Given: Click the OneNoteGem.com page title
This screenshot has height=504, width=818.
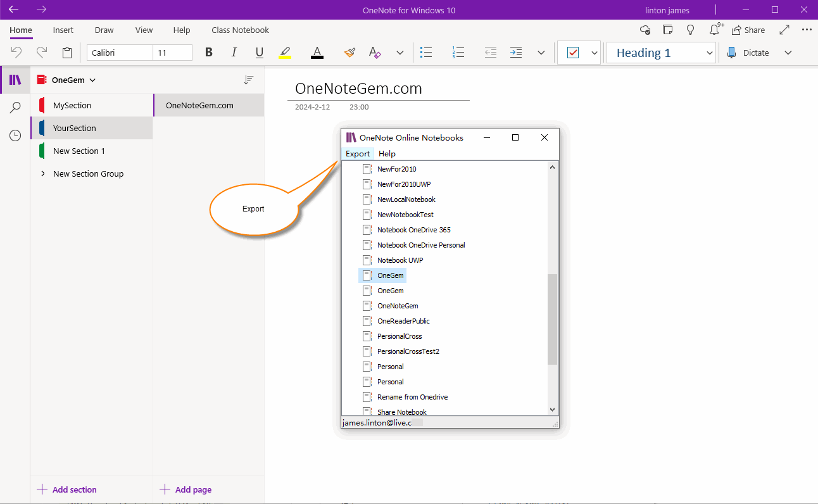Looking at the screenshot, I should (x=358, y=88).
